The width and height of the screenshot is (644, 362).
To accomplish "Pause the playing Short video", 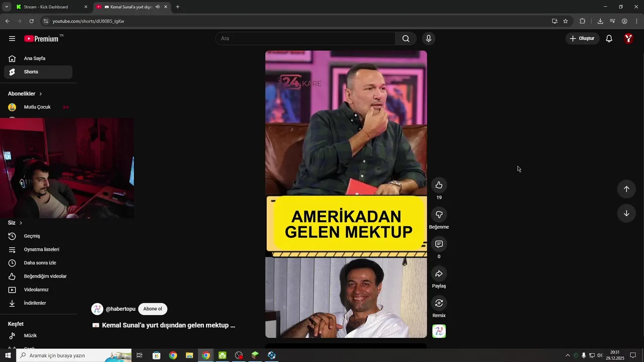I will click(x=346, y=194).
